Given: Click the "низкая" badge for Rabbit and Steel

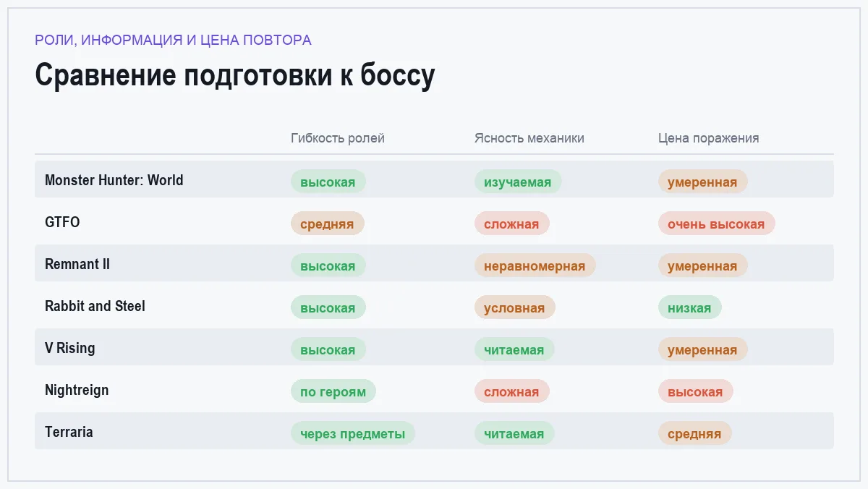Looking at the screenshot, I should [x=690, y=307].
